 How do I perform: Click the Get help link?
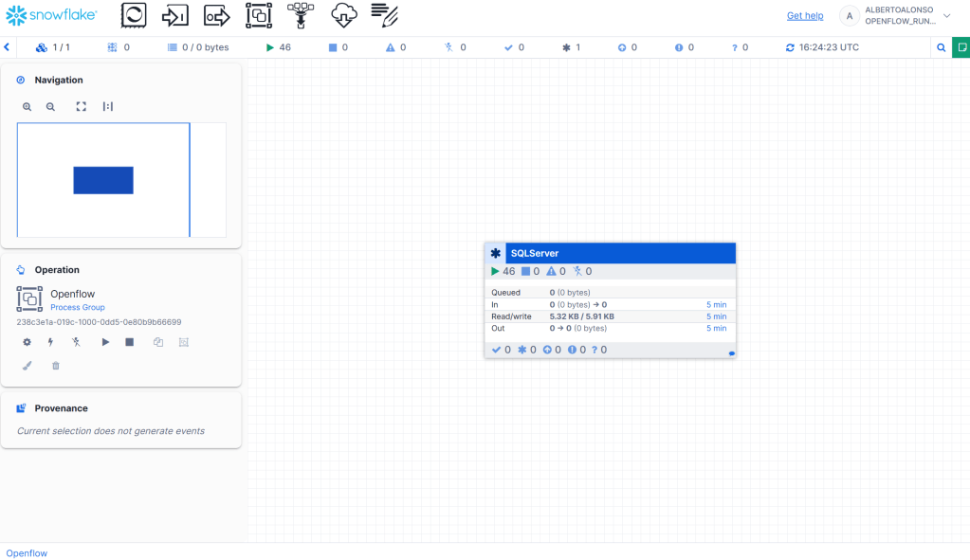(x=805, y=16)
